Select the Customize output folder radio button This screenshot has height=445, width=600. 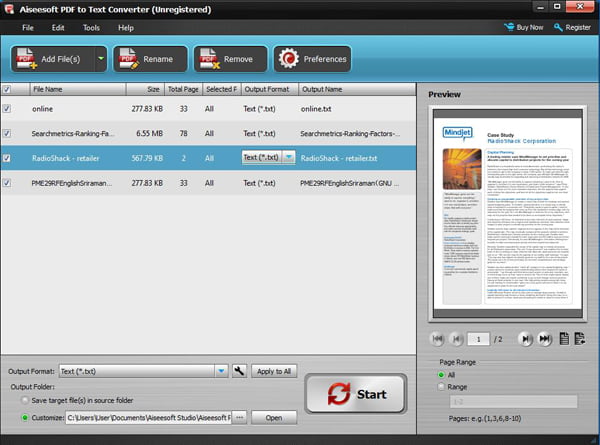click(25, 417)
